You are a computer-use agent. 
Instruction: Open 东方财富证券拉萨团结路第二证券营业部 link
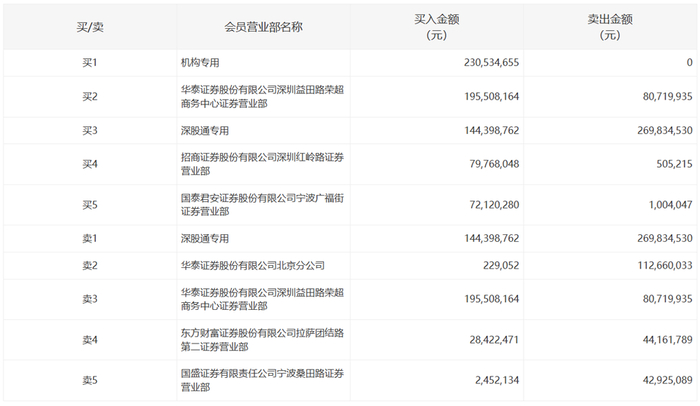(258, 340)
